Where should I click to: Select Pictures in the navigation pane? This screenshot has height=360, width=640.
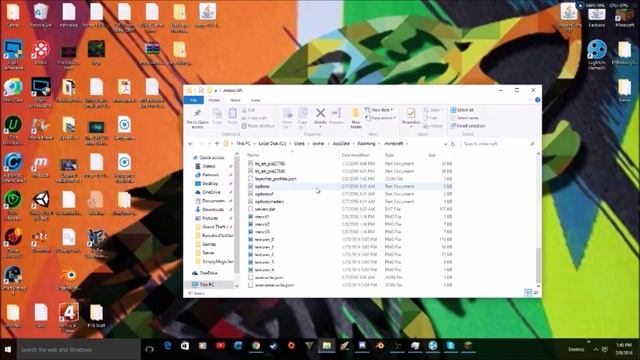point(210,218)
